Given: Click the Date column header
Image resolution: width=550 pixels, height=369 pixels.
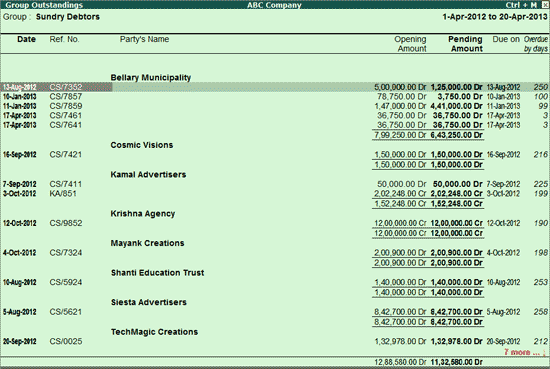Looking at the screenshot, I should pyautogui.click(x=26, y=39).
